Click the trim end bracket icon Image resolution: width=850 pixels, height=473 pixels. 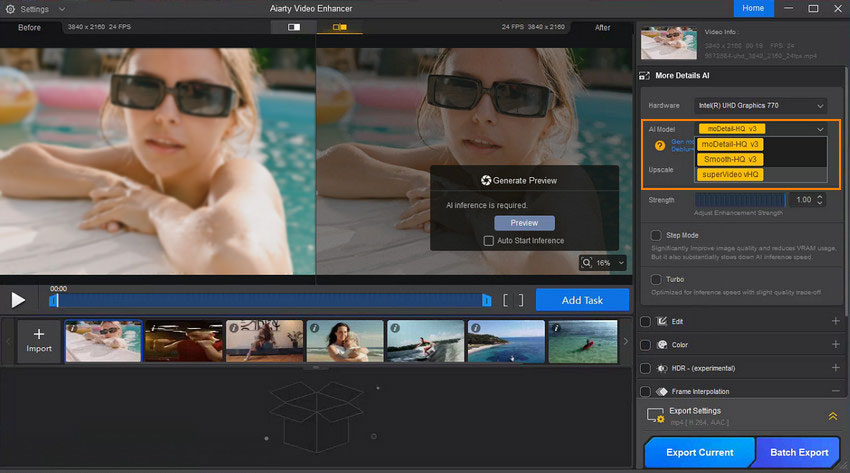(520, 300)
